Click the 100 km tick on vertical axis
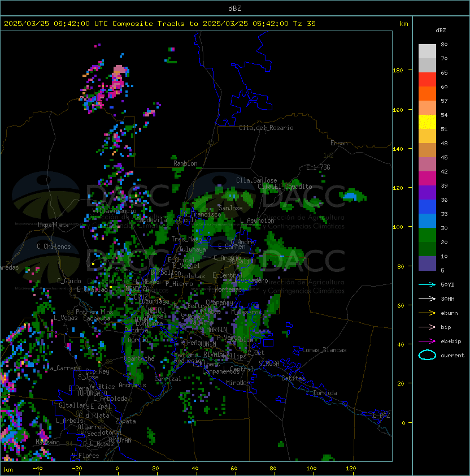 click(398, 227)
